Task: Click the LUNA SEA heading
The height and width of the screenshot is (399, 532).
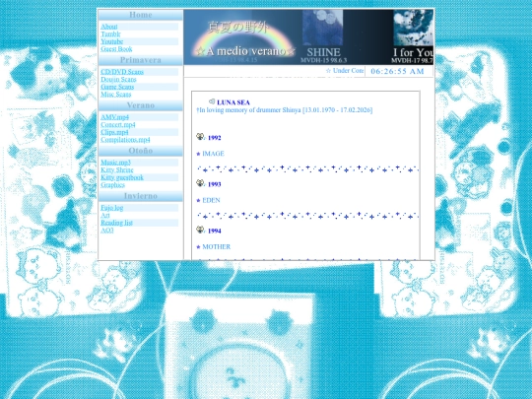Action: coord(233,102)
